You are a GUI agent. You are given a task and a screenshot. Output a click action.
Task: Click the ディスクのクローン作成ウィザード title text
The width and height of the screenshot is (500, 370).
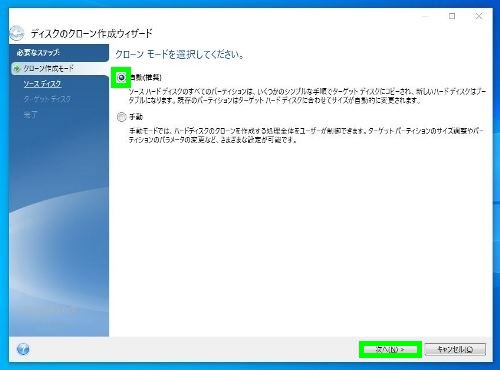[91, 34]
